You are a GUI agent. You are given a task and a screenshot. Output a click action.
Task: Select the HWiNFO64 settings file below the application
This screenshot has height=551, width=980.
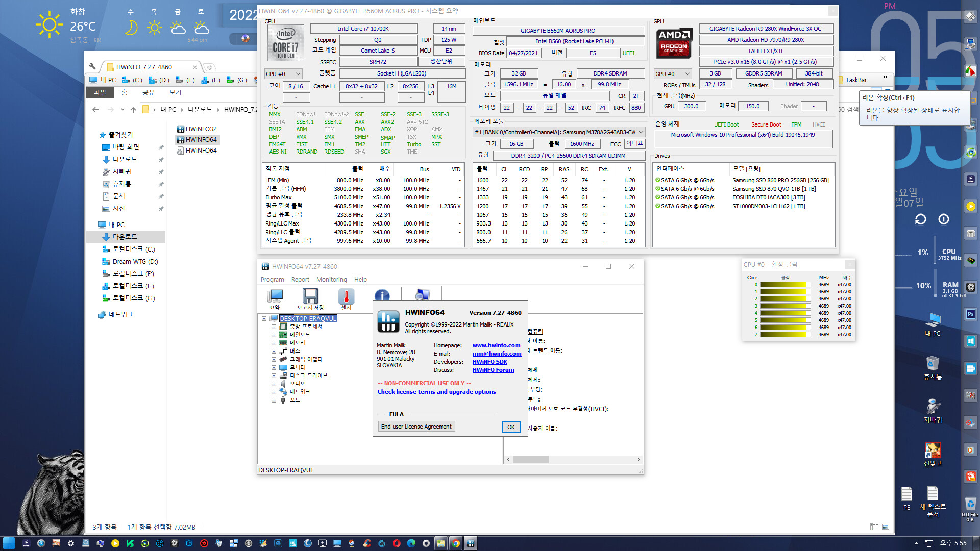pyautogui.click(x=197, y=151)
